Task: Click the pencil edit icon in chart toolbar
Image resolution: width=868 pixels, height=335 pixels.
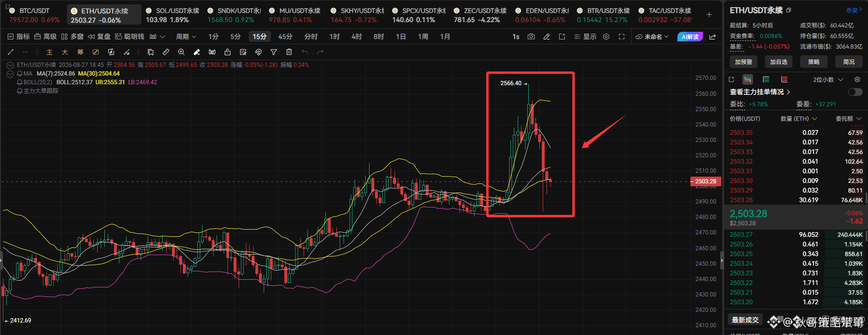Action: point(547,37)
